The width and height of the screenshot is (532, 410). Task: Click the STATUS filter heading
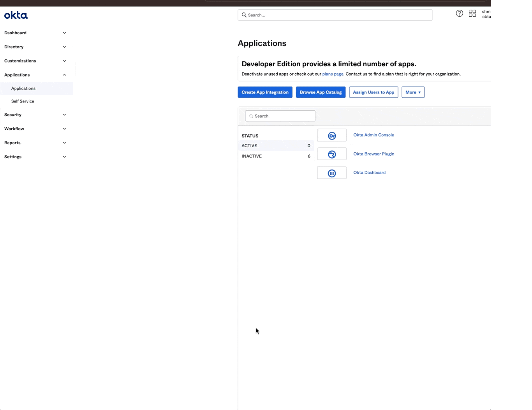[250, 136]
